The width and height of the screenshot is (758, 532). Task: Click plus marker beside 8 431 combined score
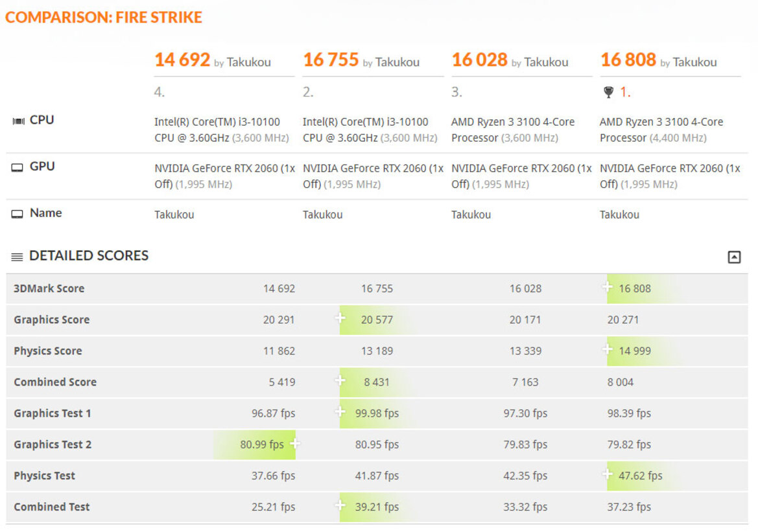tap(340, 380)
